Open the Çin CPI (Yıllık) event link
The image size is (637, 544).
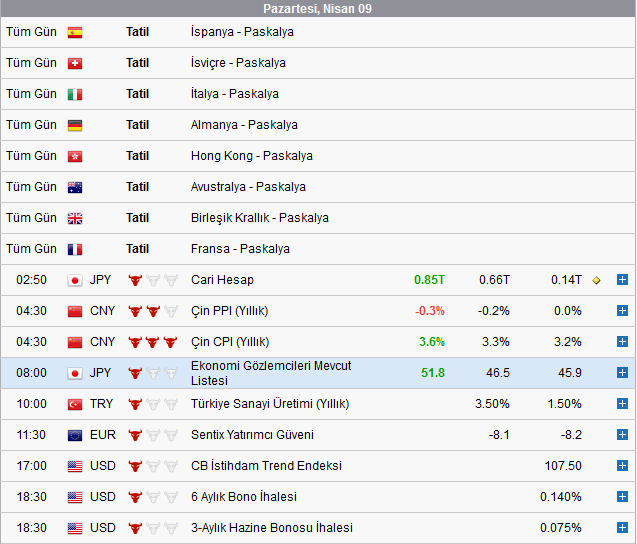[x=229, y=342]
